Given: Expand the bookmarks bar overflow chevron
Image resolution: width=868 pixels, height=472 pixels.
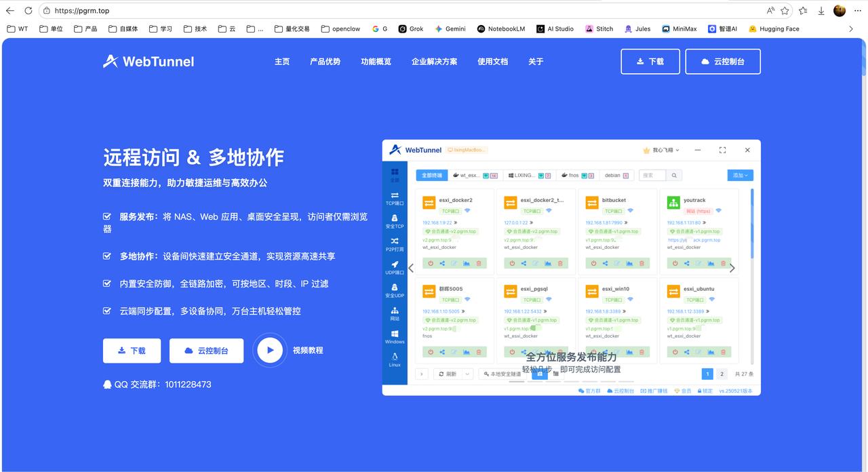Looking at the screenshot, I should coord(851,28).
